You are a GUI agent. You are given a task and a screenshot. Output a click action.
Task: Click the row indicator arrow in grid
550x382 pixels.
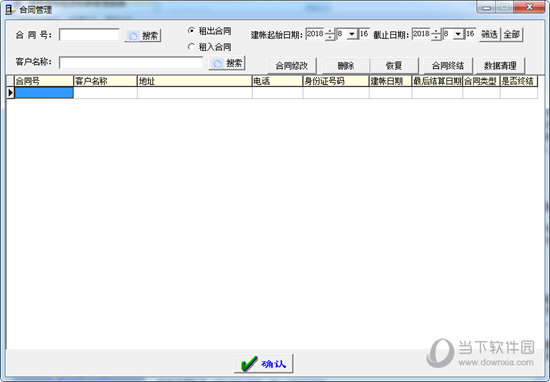tap(11, 93)
